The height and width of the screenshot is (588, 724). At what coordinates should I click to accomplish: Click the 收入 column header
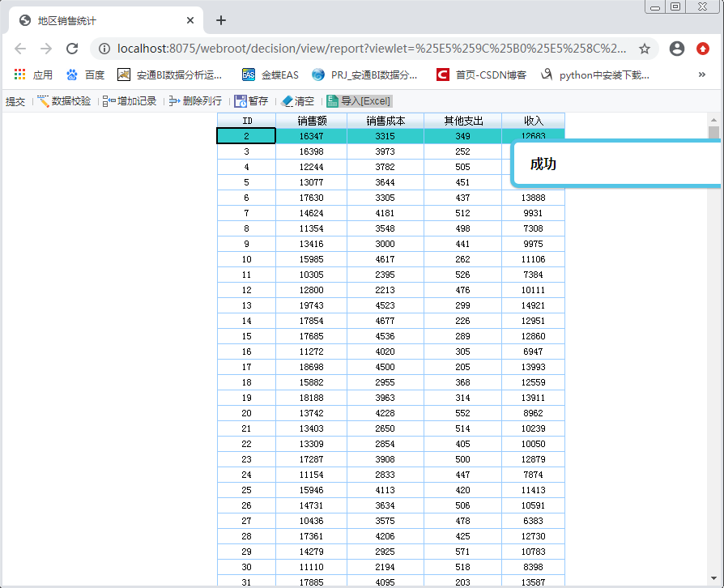click(534, 121)
